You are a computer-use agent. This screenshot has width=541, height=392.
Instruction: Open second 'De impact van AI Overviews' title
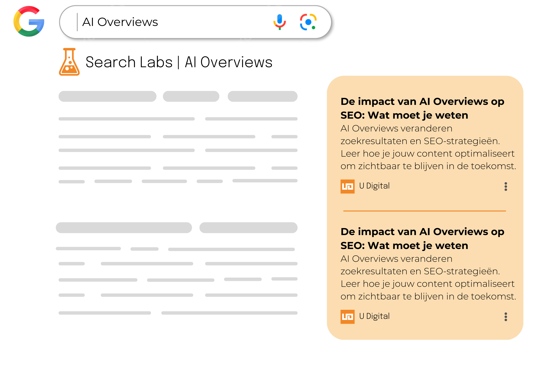[x=422, y=239]
